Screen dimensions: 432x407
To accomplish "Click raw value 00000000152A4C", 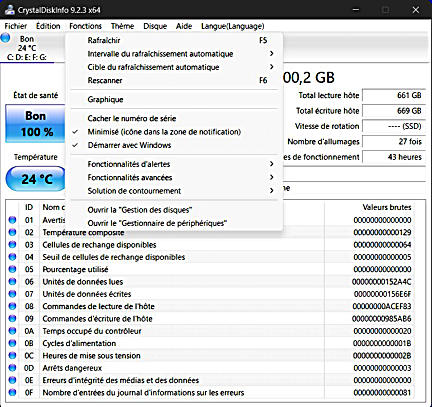I will (x=381, y=282).
